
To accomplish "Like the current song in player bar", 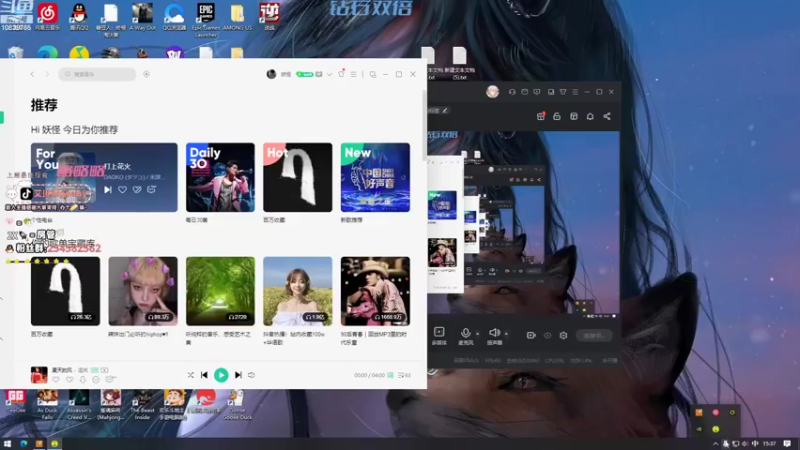I will click(x=56, y=380).
